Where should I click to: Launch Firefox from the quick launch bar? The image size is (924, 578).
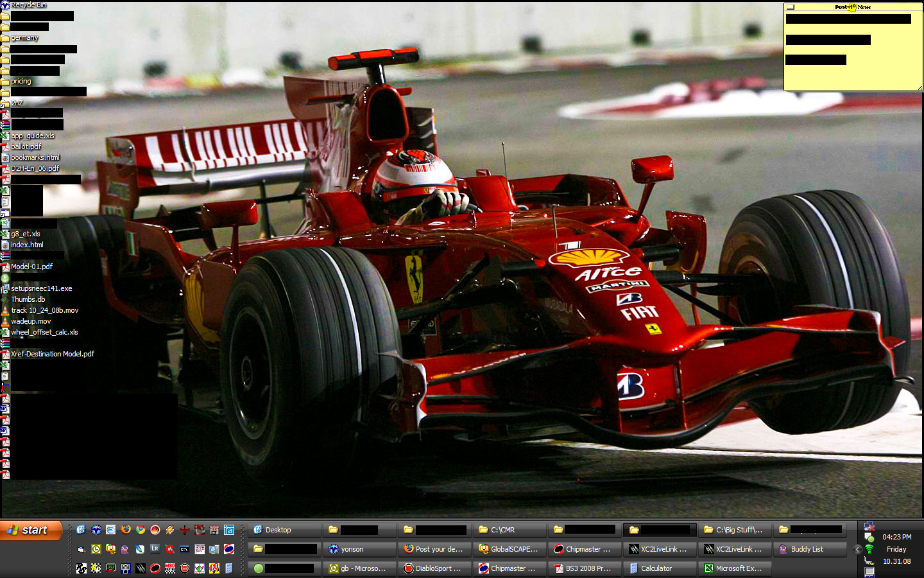(x=126, y=530)
